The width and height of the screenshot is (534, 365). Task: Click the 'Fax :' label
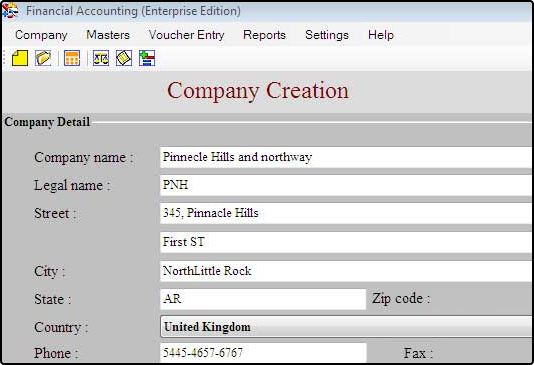click(x=419, y=353)
